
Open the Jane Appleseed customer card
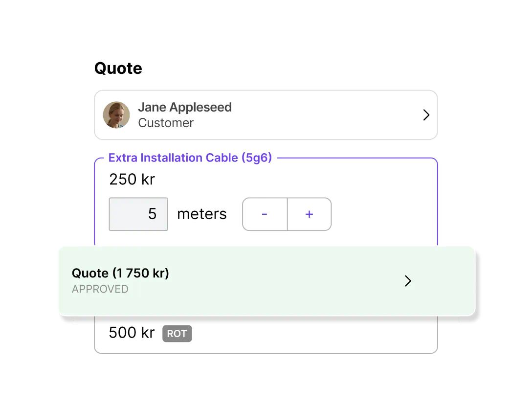(x=266, y=115)
